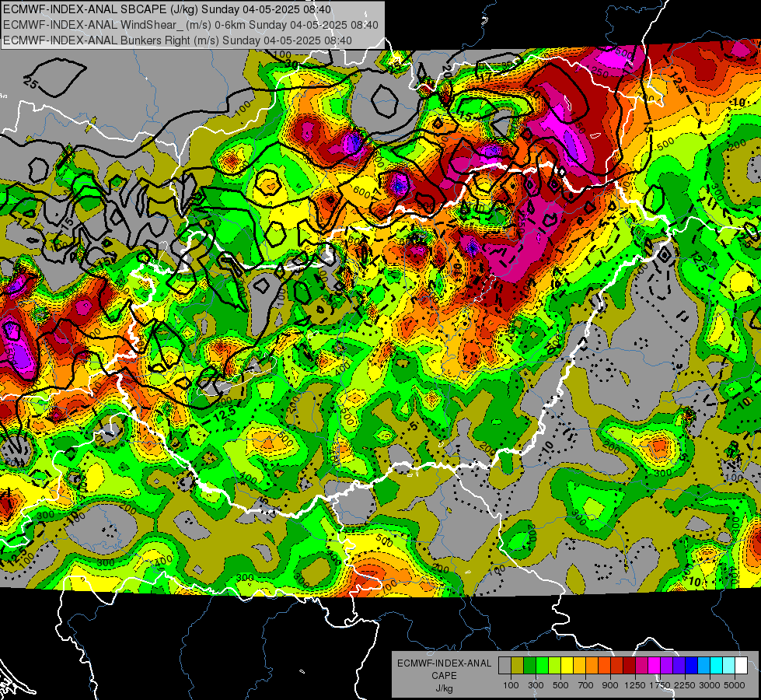Viewport: 761px width, 700px height.
Task: Pick the cyan legend swatch after 3000
Action: click(x=717, y=666)
